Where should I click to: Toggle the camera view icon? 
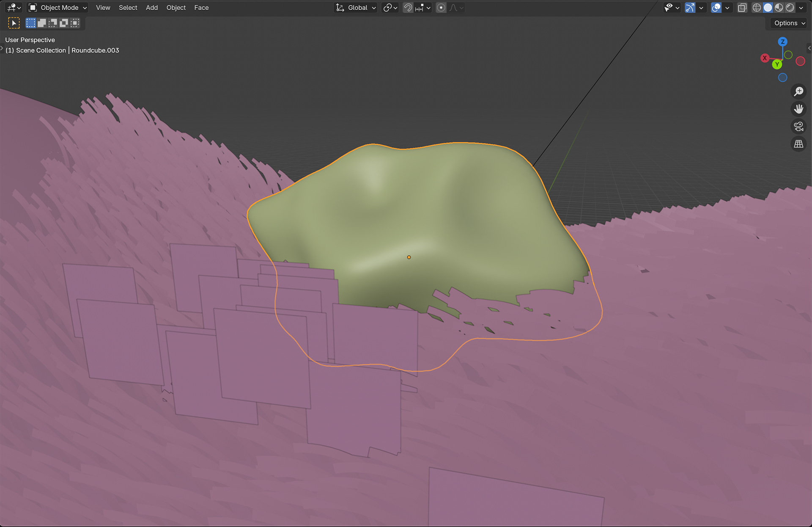[x=798, y=127]
